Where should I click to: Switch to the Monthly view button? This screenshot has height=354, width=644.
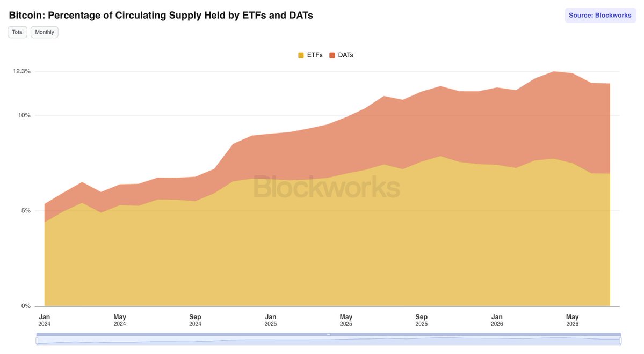coord(45,32)
